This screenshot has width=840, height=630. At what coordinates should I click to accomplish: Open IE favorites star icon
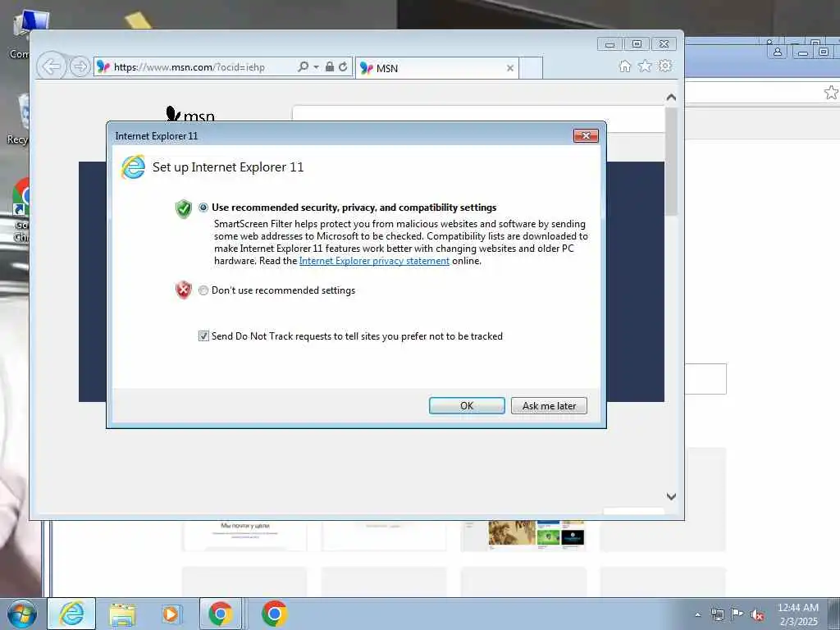(645, 66)
